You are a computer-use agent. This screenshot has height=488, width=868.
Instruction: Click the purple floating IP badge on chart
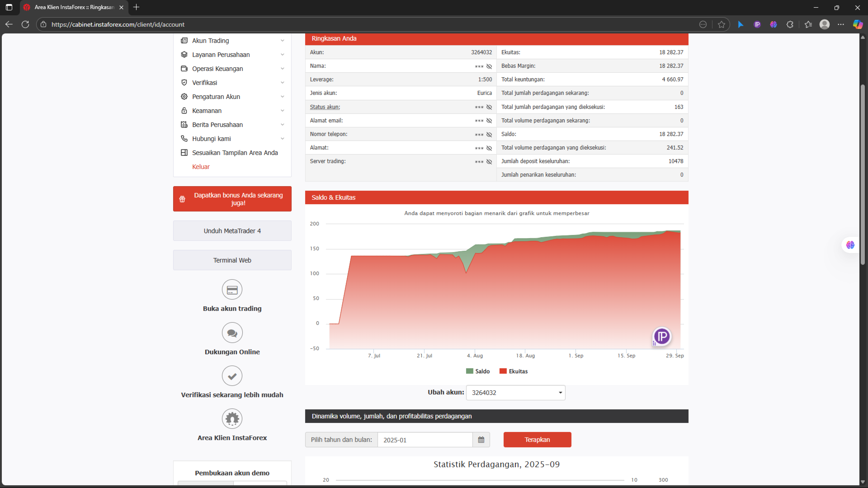[x=662, y=336]
